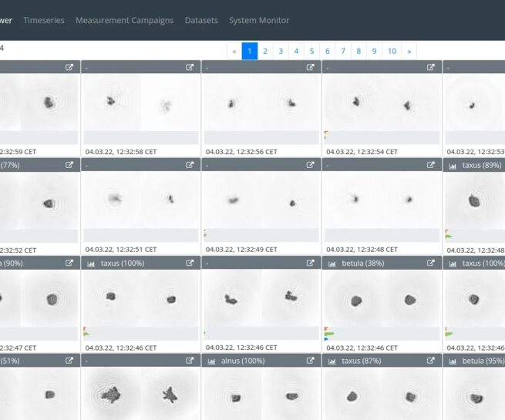Open external link of 12:32:54 card
505x420 pixels.
click(x=431, y=67)
